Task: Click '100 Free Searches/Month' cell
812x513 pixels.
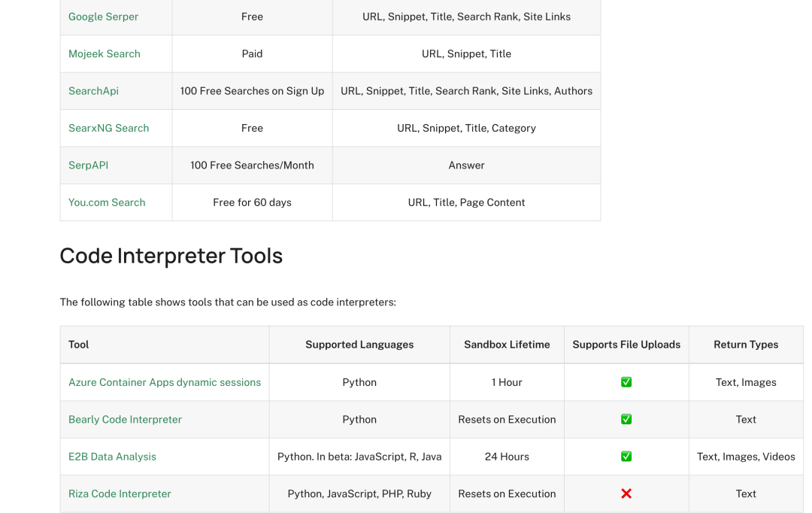Action: 252,165
